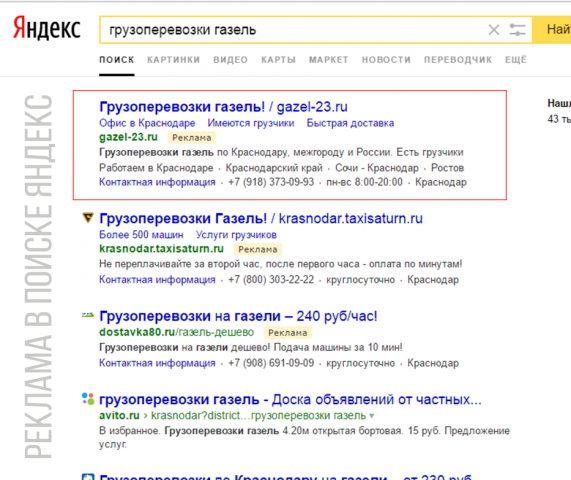Screen dimensions: 571x480
Task: Click the Работаем в Краснодаре text
Action: pos(156,168)
